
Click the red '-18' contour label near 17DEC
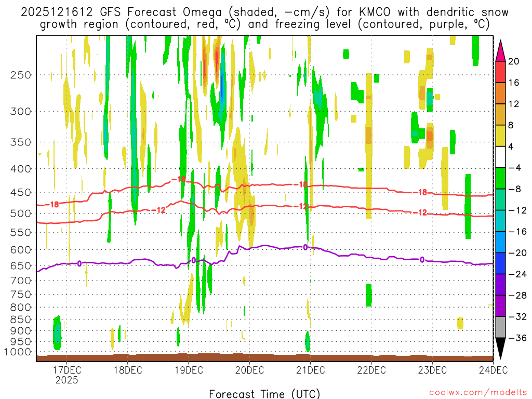[x=51, y=204]
